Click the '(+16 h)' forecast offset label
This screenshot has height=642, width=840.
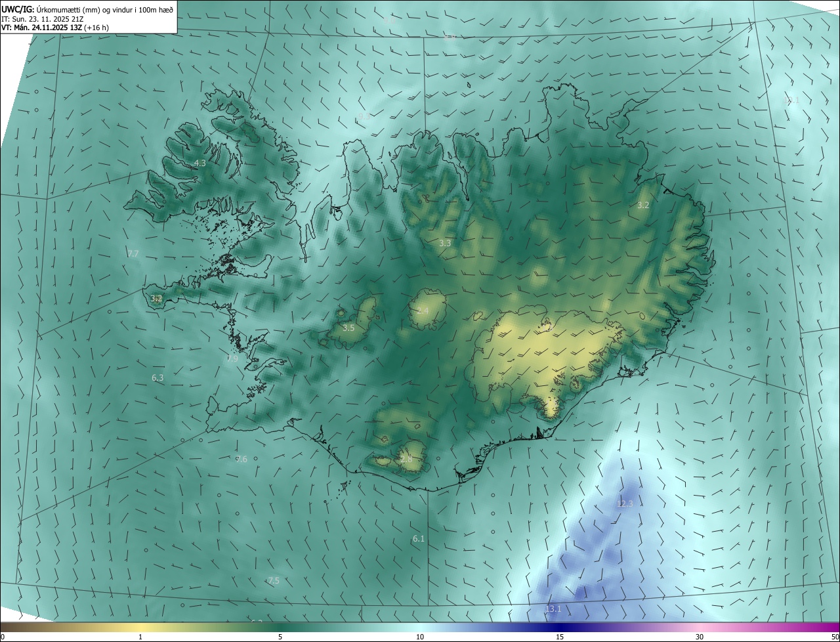coord(96,28)
